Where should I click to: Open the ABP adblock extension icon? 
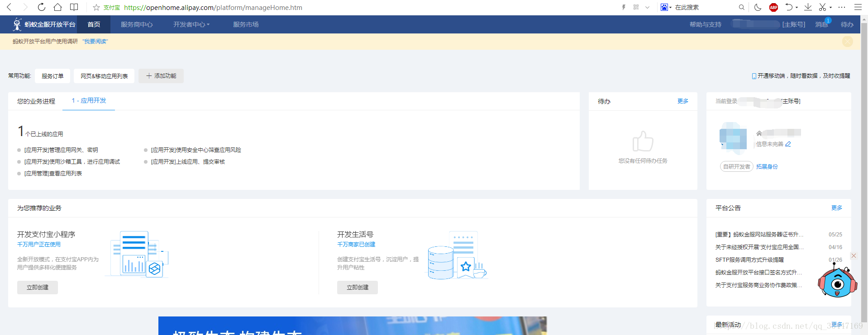[773, 7]
